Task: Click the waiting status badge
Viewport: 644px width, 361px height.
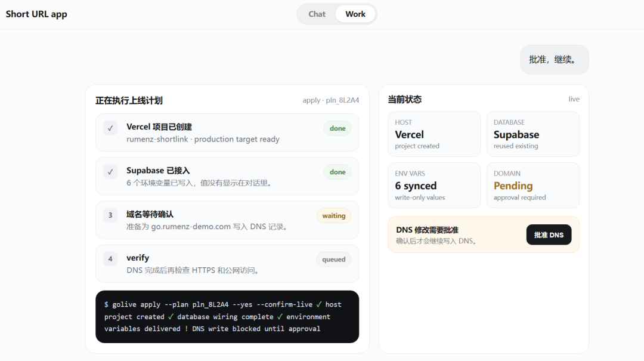Action: coord(333,216)
